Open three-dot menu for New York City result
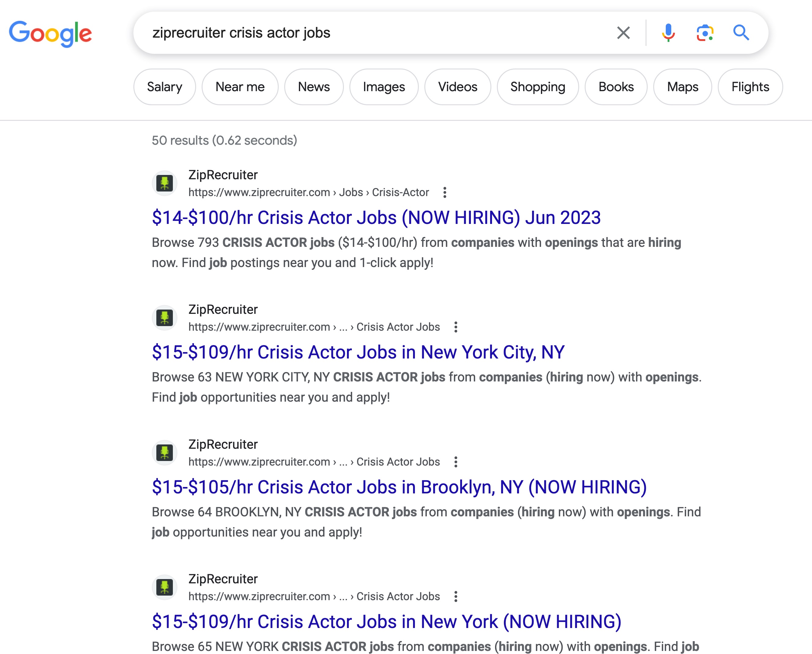The width and height of the screenshot is (812, 654). [x=456, y=327]
